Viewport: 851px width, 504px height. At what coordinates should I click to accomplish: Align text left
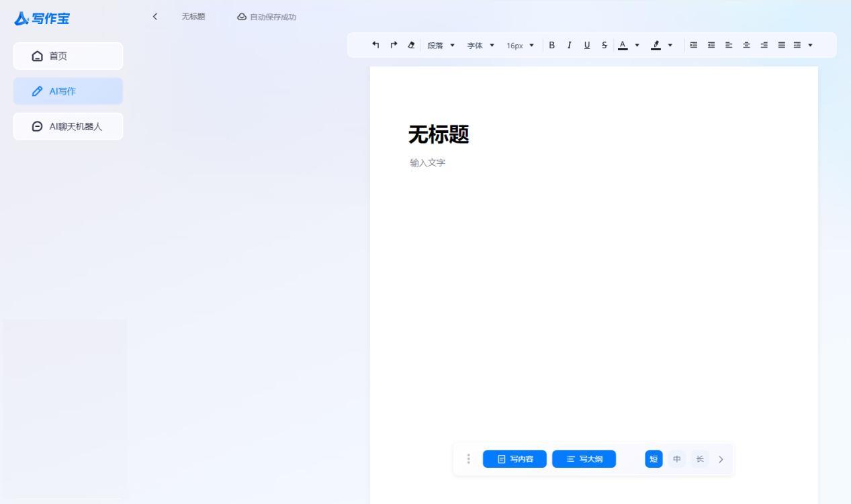pos(729,45)
